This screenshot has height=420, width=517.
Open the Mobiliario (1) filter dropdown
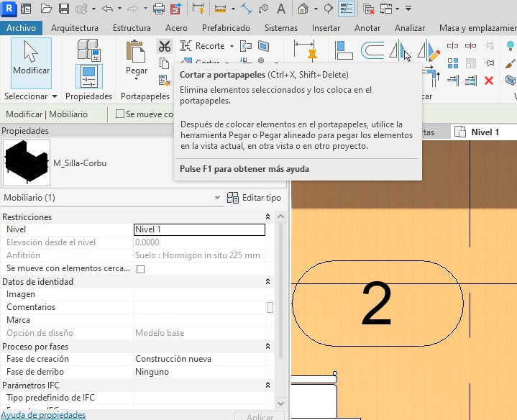point(217,198)
